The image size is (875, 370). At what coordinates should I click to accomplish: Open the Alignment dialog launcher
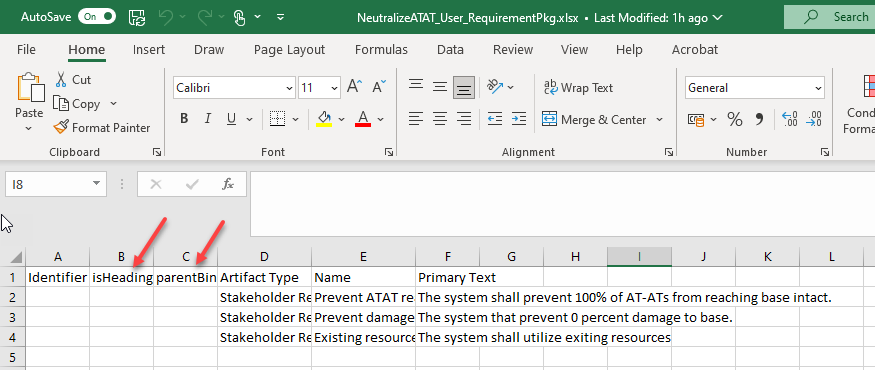click(x=668, y=152)
